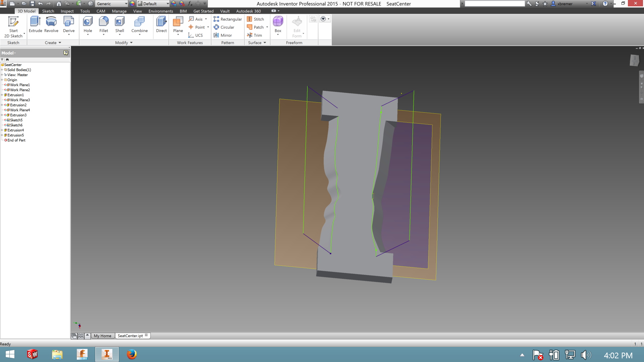Select the Stitch surface tool

click(x=256, y=19)
